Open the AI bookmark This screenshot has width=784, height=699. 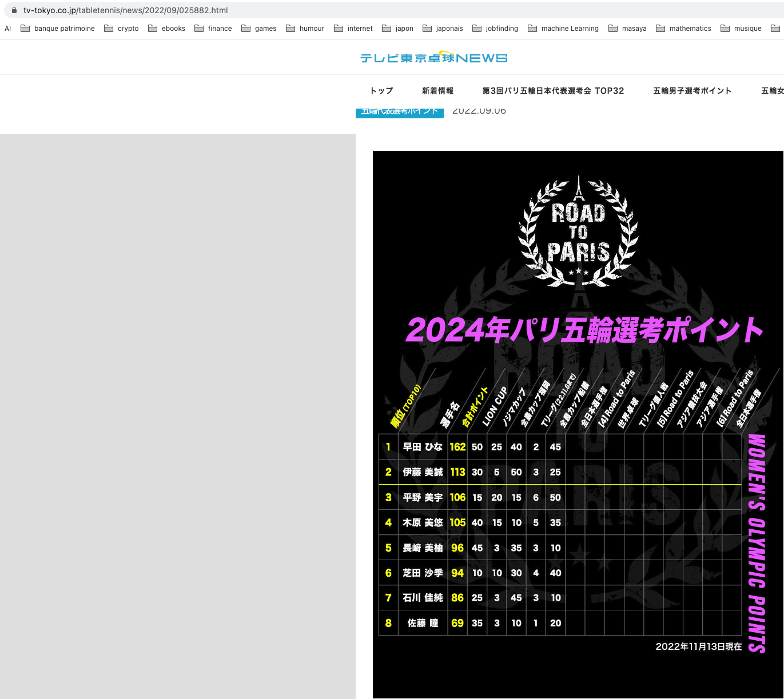[x=8, y=29]
